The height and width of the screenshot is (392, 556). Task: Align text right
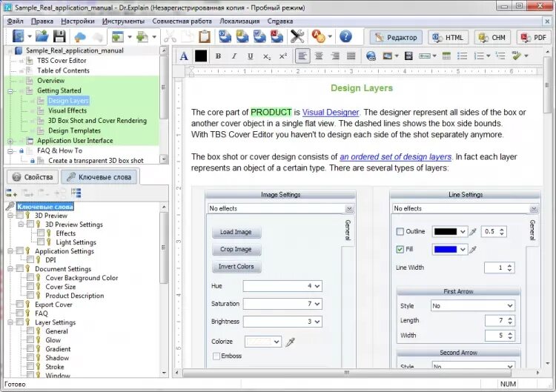click(335, 56)
